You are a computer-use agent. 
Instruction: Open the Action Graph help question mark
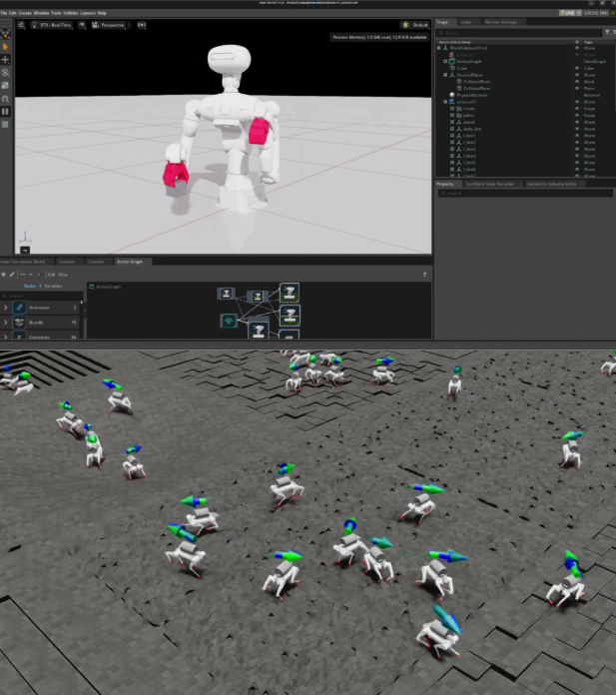(x=424, y=275)
